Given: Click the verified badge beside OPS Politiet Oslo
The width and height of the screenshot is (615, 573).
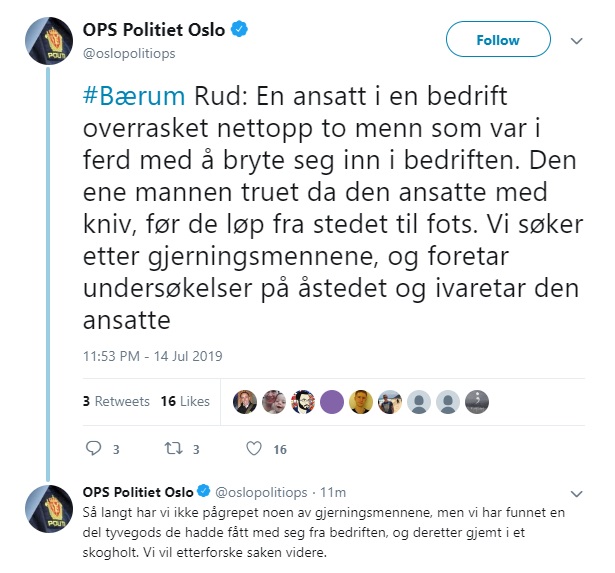Looking at the screenshot, I should pos(240,31).
